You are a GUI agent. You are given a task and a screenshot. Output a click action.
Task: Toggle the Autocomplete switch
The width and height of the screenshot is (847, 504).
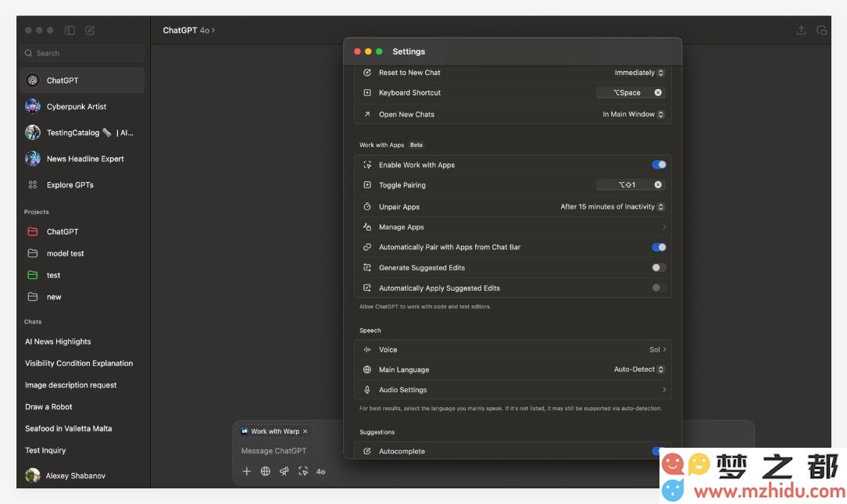[659, 451]
